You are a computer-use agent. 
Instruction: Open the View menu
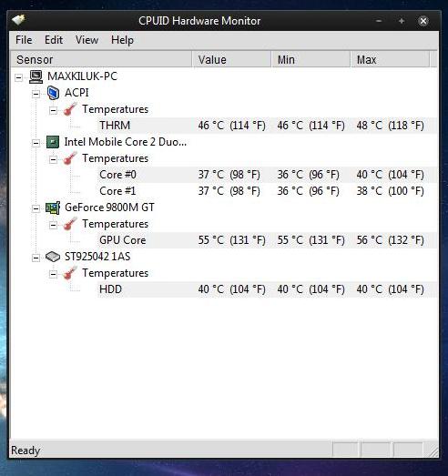pos(87,40)
